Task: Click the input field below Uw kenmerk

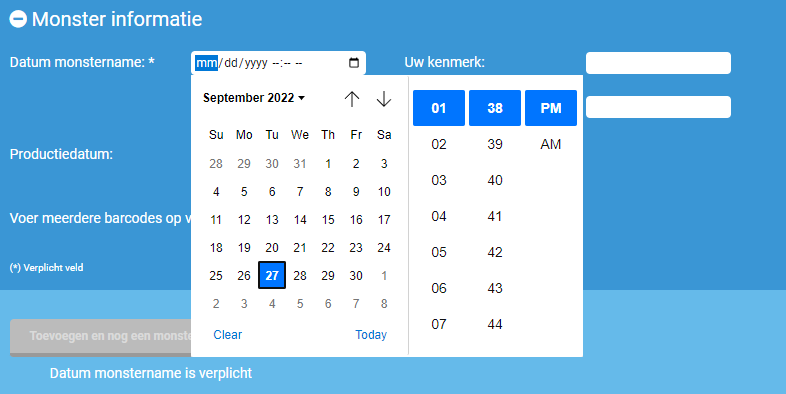Action: [658, 107]
